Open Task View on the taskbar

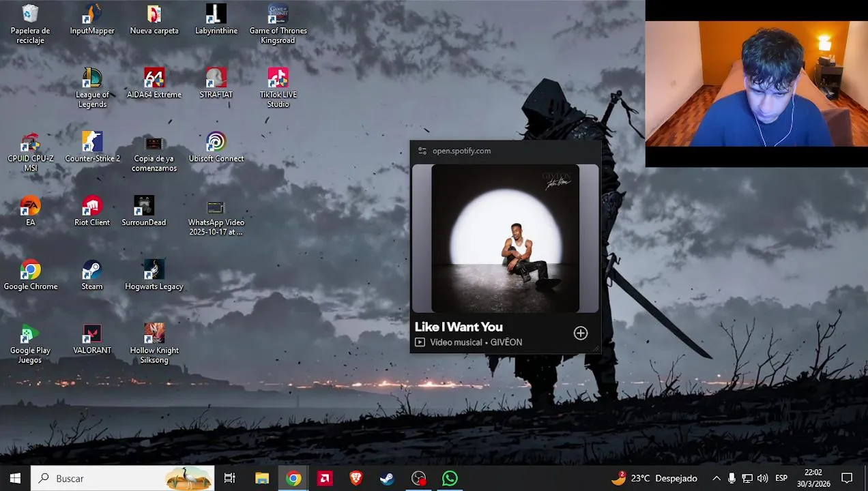coord(230,478)
